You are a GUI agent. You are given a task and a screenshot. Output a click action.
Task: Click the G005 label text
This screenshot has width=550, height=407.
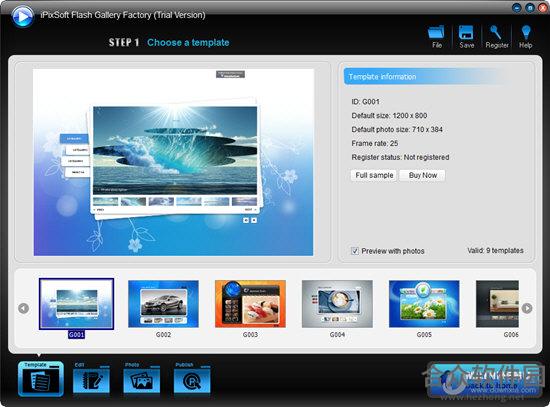[x=424, y=335]
